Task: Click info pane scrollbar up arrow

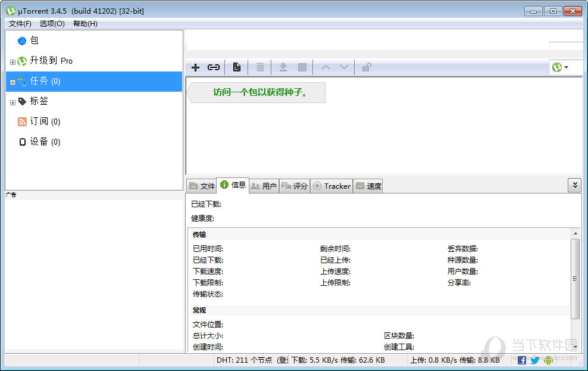Action: pos(576,233)
